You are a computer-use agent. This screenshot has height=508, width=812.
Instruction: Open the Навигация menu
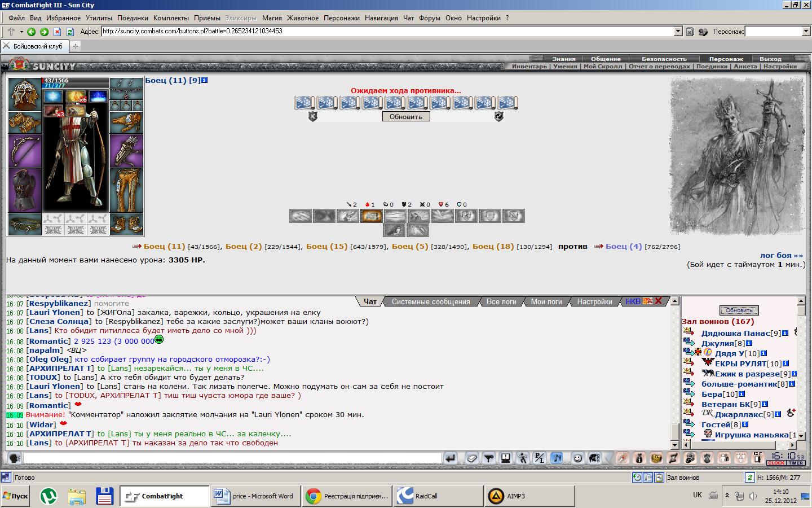pos(381,18)
